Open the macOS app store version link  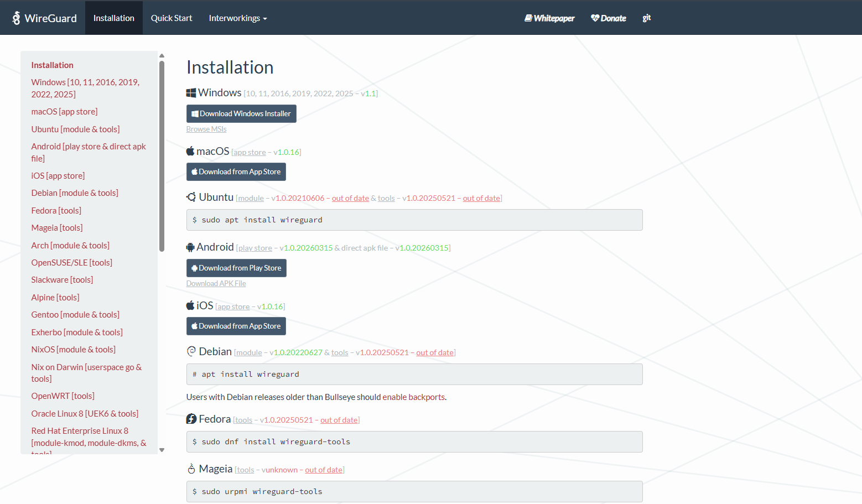point(250,152)
